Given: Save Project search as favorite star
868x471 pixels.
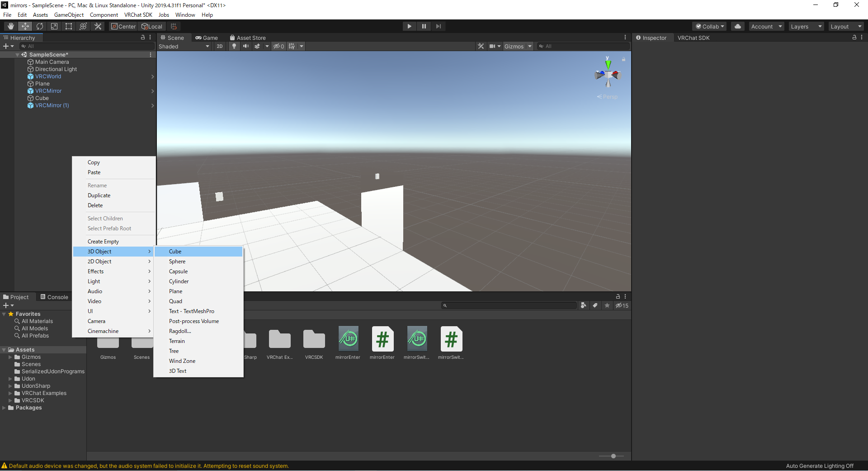Looking at the screenshot, I should coord(607,305).
